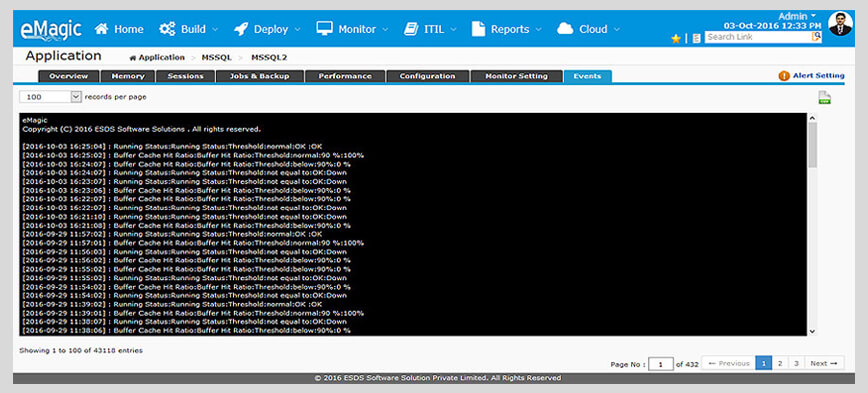Select the Events tab

coord(587,76)
